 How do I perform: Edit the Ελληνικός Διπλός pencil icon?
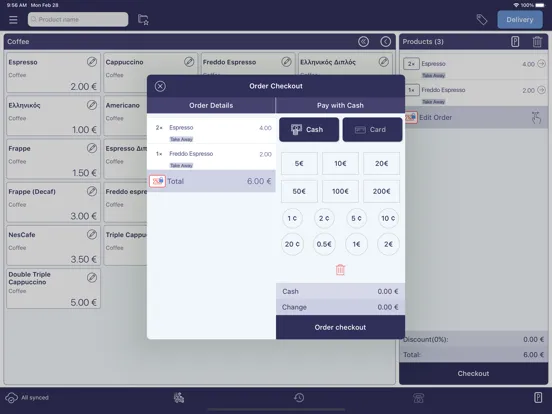tap(384, 62)
